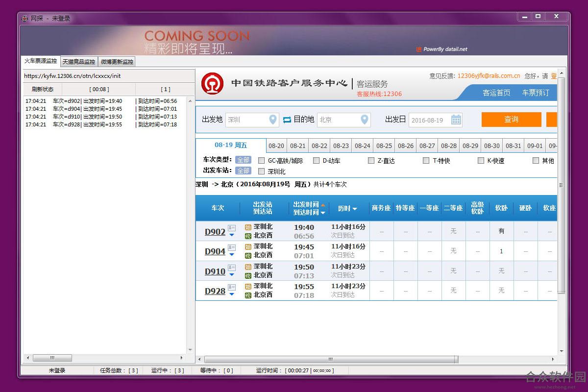Click the web page's scroll-right arrow
This screenshot has height=392, width=588.
pos(554,359)
